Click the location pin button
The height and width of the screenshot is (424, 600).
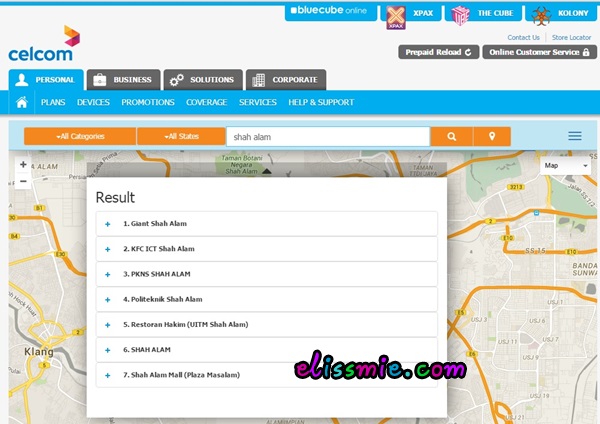coord(492,137)
